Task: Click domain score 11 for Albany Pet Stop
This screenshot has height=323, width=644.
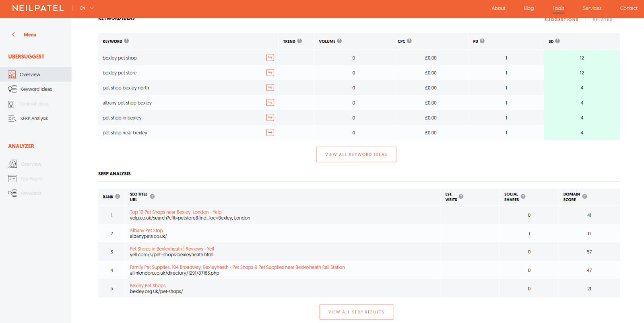Action: point(589,234)
